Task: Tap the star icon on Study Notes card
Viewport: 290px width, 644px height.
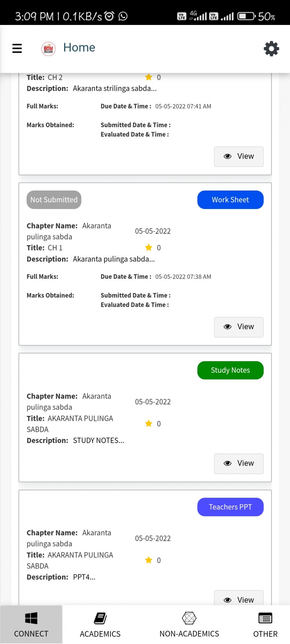Action: pos(149,423)
